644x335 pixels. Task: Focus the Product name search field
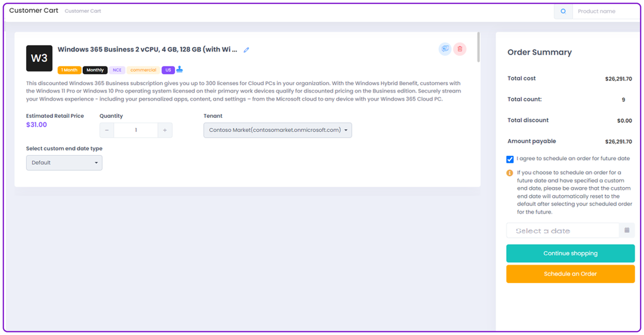pyautogui.click(x=606, y=11)
